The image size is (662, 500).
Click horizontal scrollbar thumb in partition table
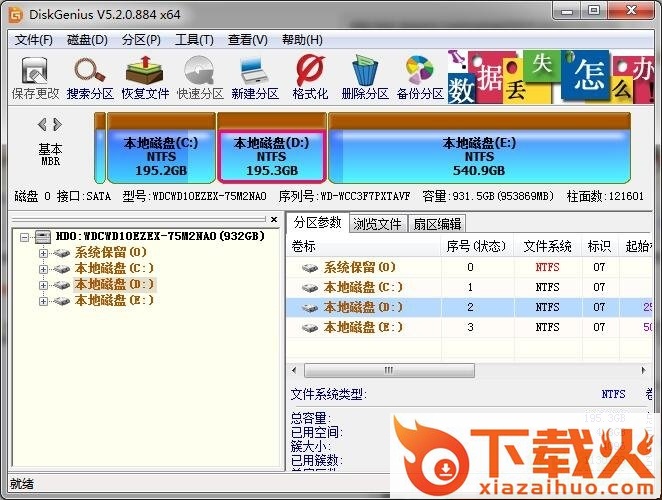[x=389, y=371]
